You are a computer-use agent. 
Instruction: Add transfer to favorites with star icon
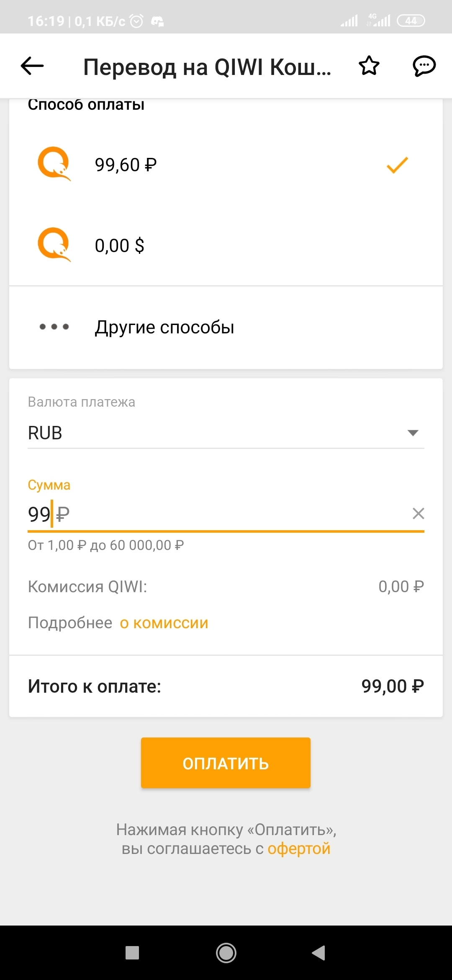click(369, 66)
